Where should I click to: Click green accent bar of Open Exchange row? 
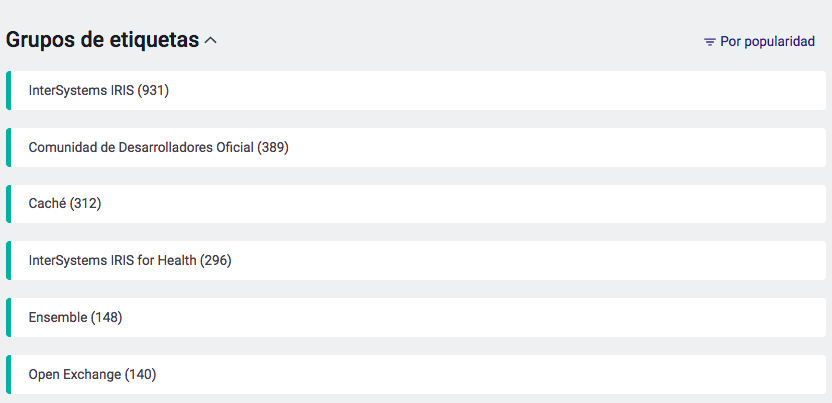[x=8, y=374]
